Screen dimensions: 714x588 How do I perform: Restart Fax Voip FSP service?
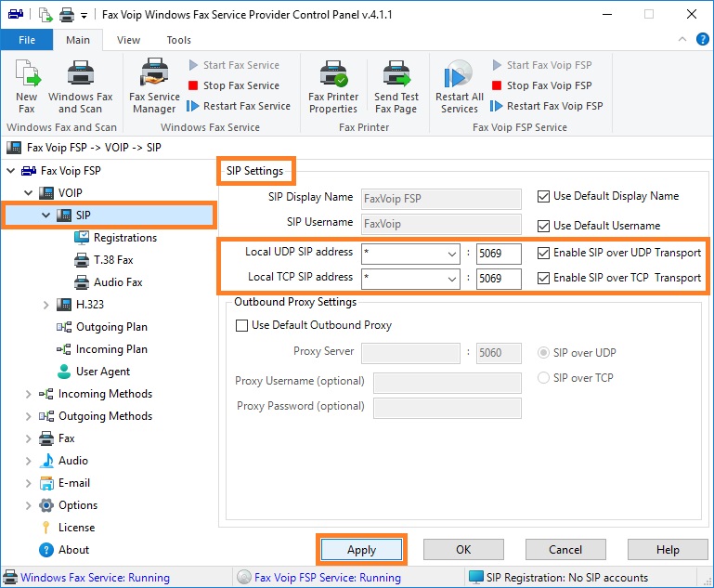coord(547,106)
